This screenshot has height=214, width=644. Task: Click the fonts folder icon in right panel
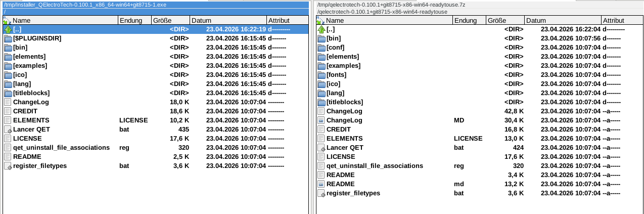321,75
